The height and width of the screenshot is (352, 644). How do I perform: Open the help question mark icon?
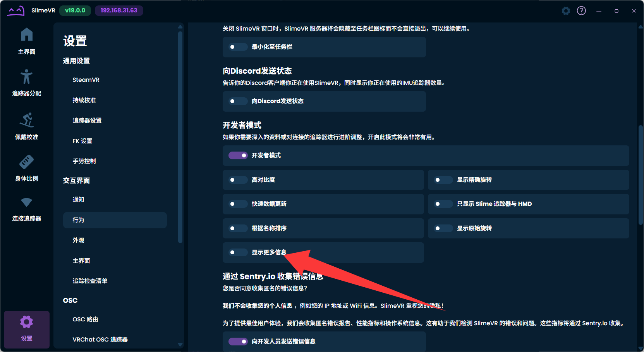click(x=581, y=11)
